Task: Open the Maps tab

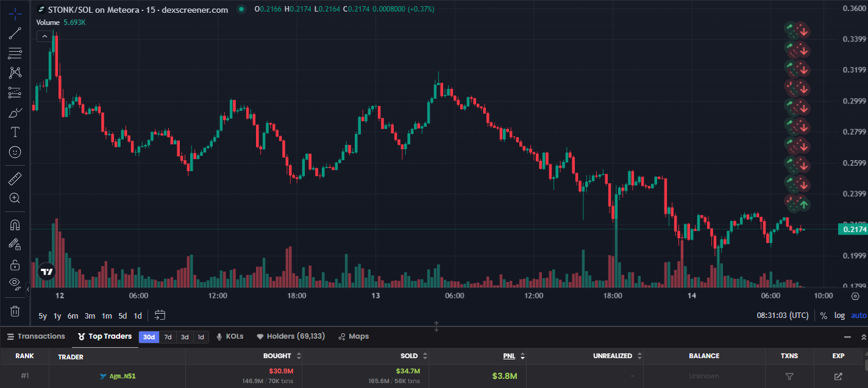Action: (354, 336)
